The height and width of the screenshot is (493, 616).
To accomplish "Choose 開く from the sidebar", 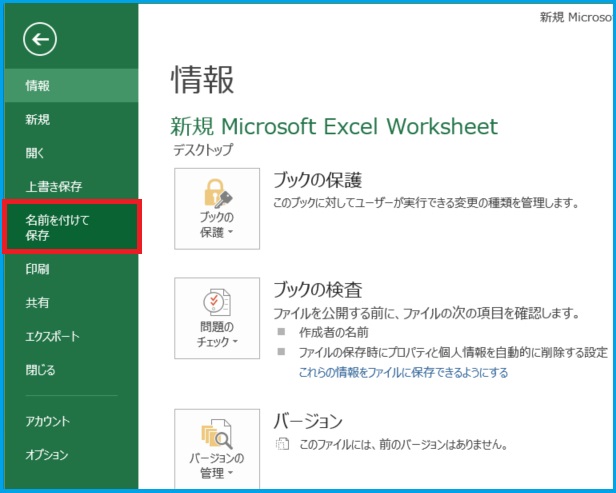I will [x=35, y=153].
